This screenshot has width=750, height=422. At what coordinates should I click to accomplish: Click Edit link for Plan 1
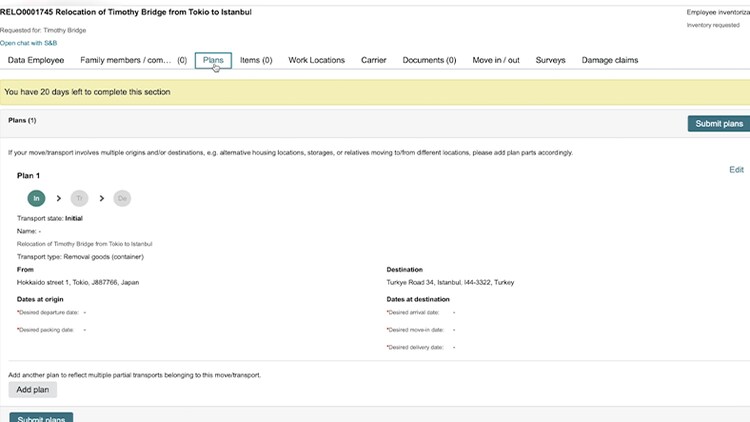[736, 170]
